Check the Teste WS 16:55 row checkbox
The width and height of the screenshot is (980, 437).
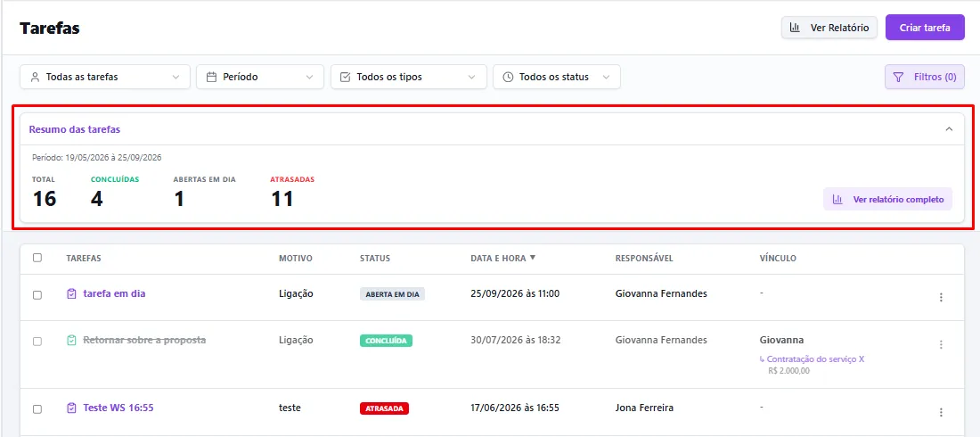pyautogui.click(x=37, y=408)
